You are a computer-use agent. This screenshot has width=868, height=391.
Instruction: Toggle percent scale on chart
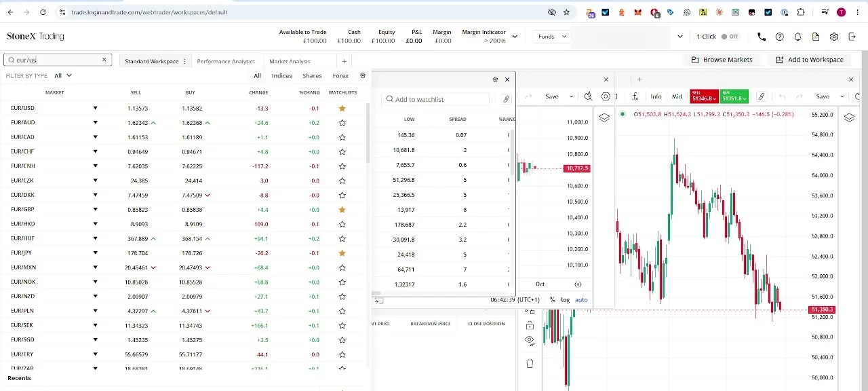pyautogui.click(x=553, y=300)
